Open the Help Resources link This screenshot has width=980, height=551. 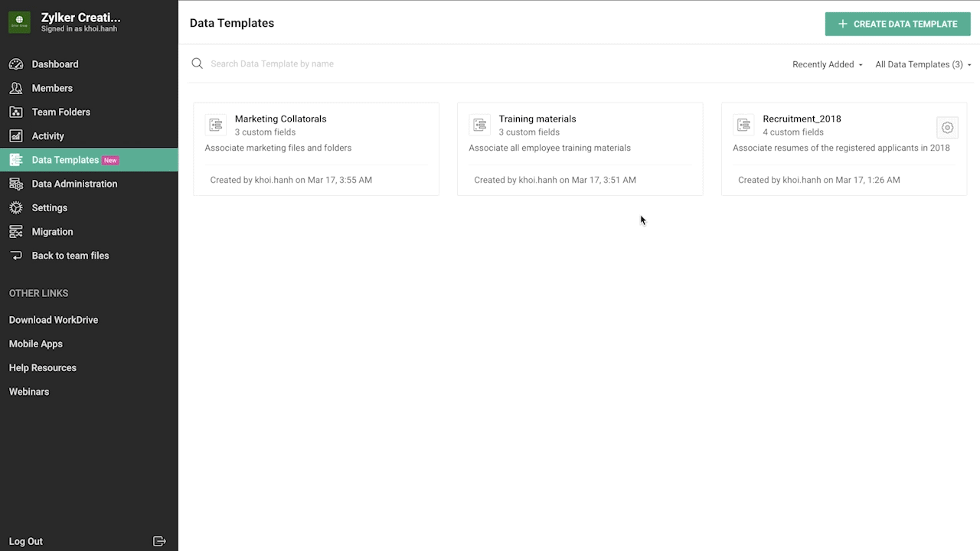point(43,367)
